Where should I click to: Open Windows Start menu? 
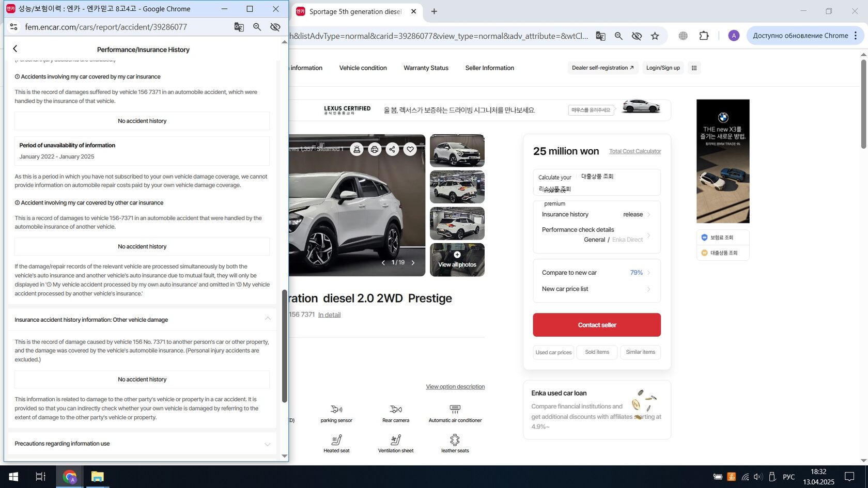tap(14, 477)
